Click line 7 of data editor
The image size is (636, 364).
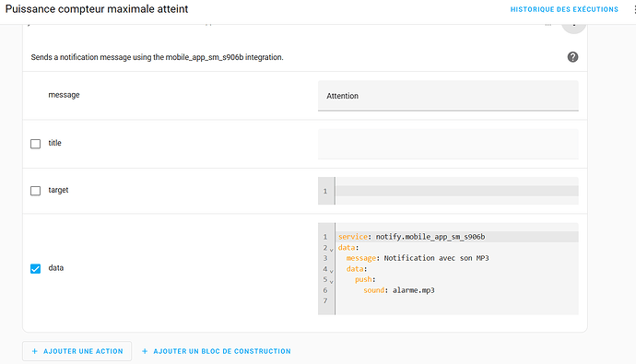[x=456, y=300]
